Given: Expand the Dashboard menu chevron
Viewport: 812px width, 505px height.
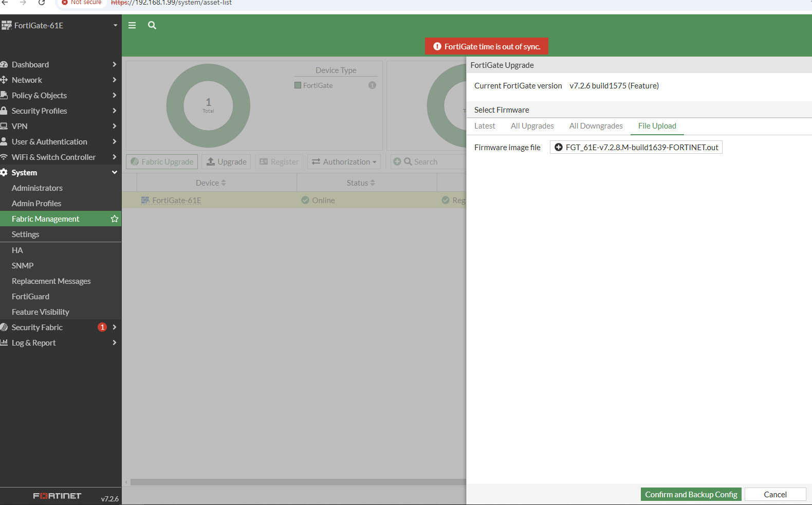Looking at the screenshot, I should [x=114, y=64].
